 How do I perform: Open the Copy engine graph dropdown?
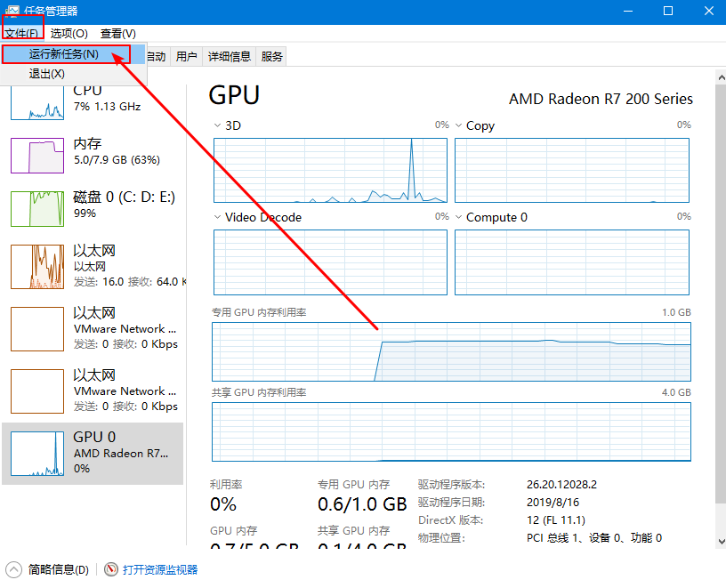(x=460, y=126)
